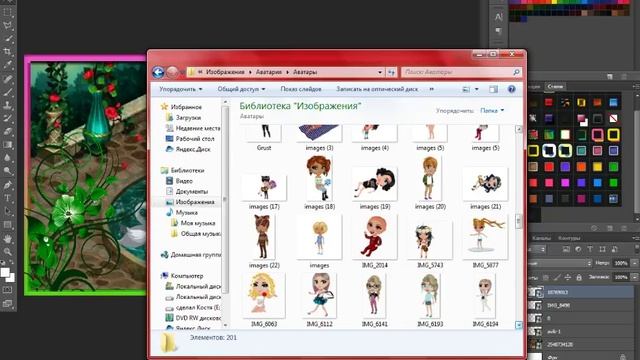Viewport: 640px width, 360px height.
Task: Click Изображения in the address breadcrumb
Action: pos(225,72)
